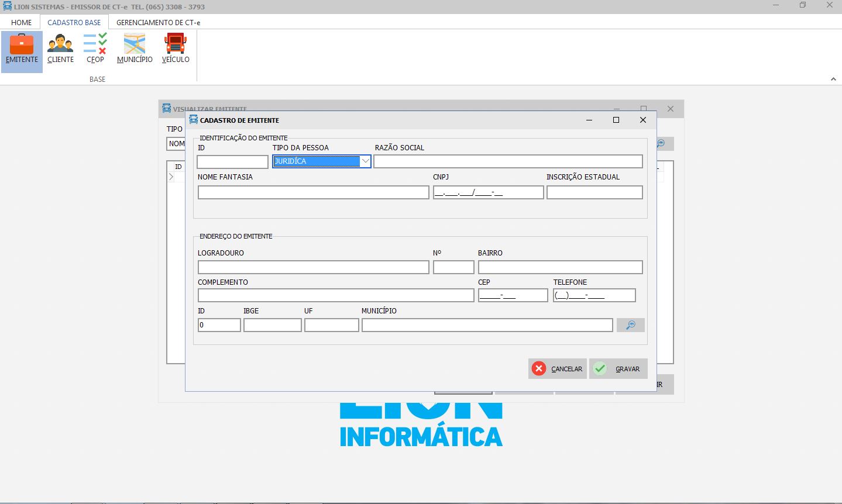
Task: Switch to the HOME tab
Action: coord(22,22)
